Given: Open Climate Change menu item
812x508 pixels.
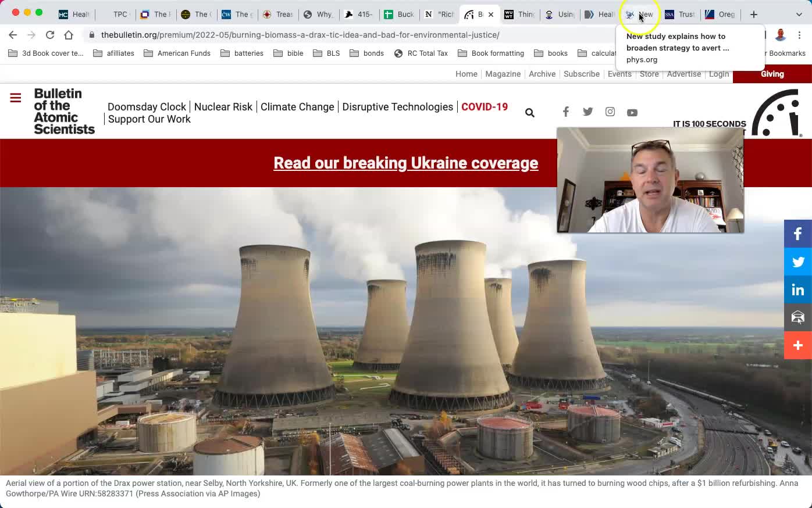Looking at the screenshot, I should tap(297, 107).
